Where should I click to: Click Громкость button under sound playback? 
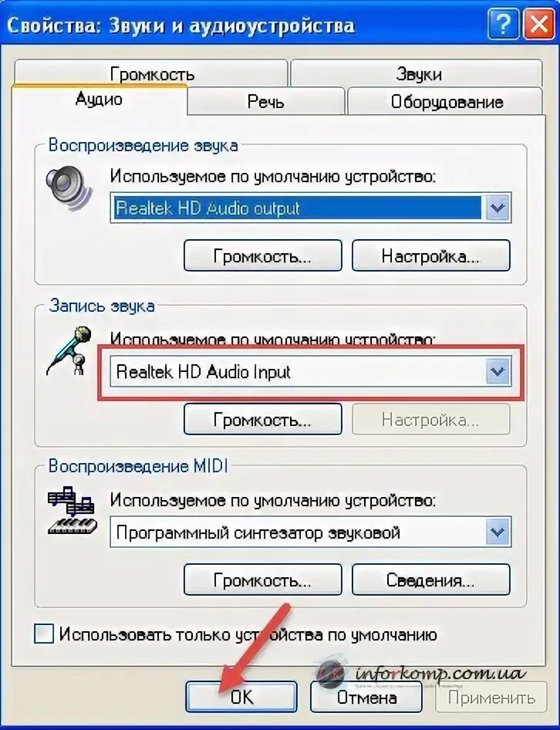pyautogui.click(x=263, y=255)
